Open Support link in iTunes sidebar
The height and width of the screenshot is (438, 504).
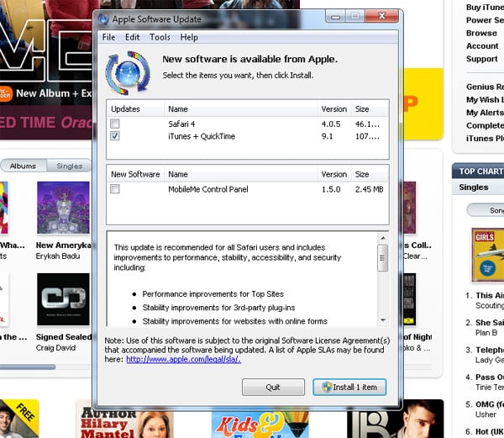click(482, 59)
